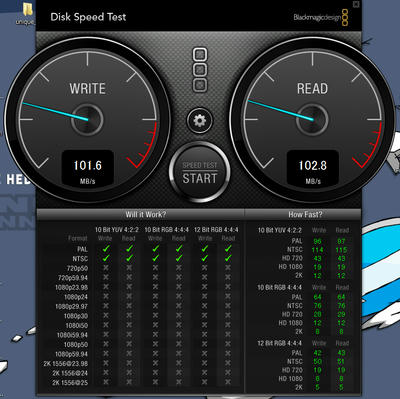Viewport: 400px width, 399px height.
Task: Click 12 Bit RGB NTSC write value 50
Action: 317,361
